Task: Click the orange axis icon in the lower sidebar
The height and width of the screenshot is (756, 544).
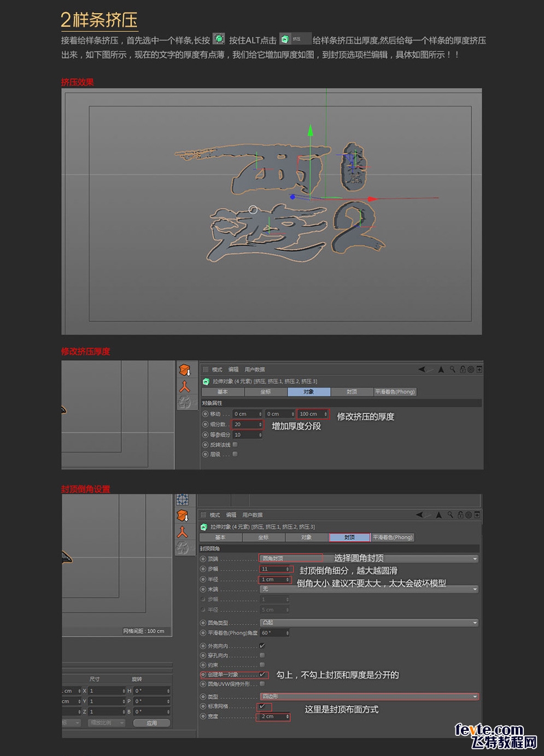Action: pos(183,532)
